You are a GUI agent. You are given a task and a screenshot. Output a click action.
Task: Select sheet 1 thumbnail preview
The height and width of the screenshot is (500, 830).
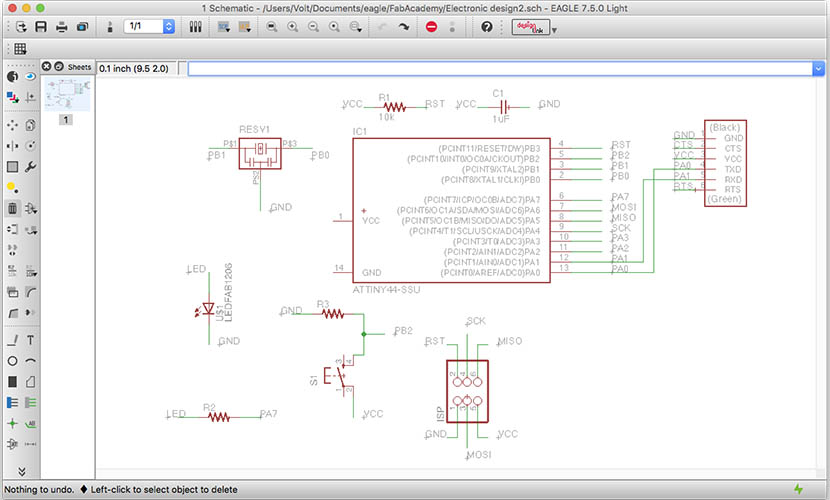tap(67, 94)
